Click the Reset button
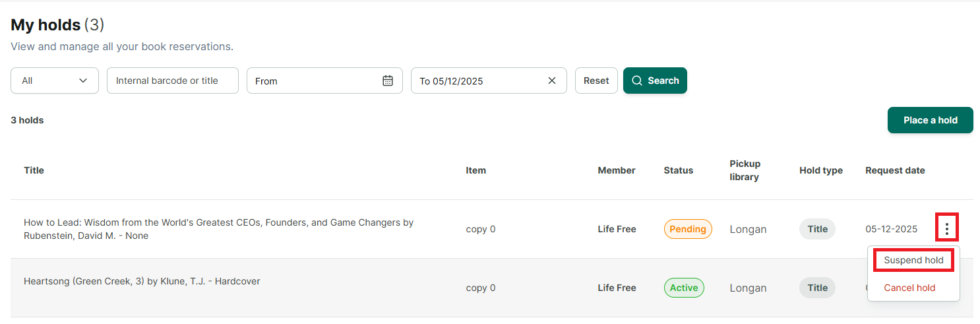The image size is (980, 324). click(x=596, y=81)
